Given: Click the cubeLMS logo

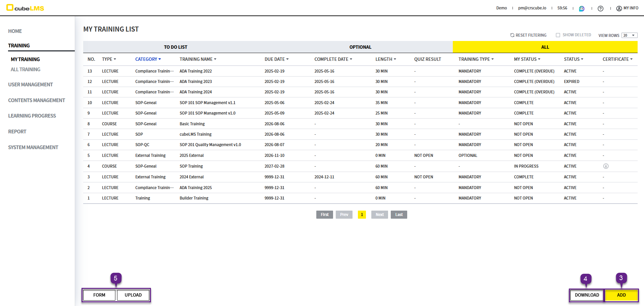Looking at the screenshot, I should point(25,8).
